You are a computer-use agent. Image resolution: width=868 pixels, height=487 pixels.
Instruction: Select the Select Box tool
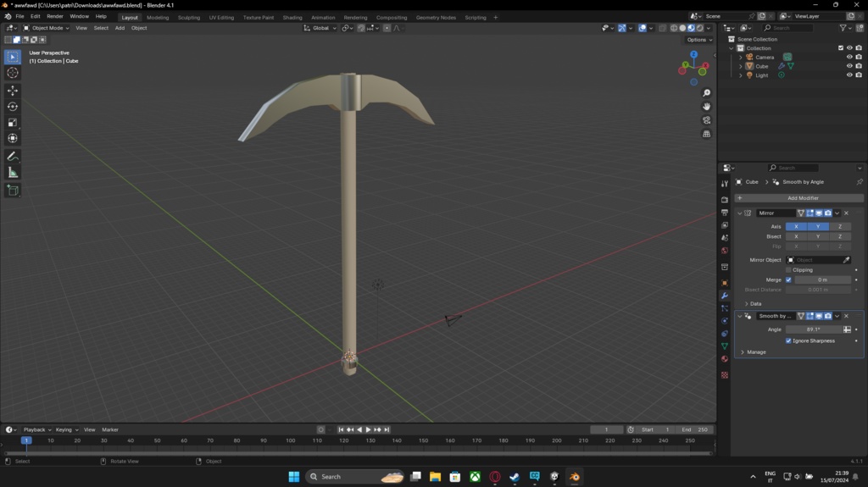[13, 57]
